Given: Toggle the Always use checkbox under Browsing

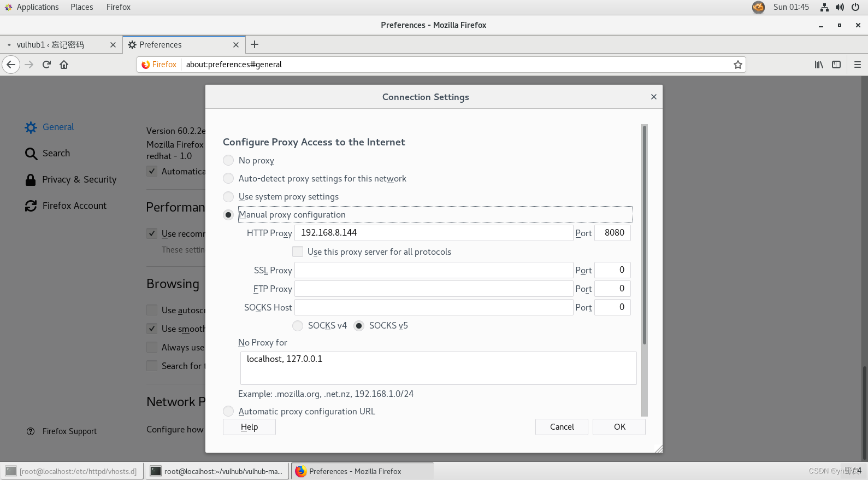Looking at the screenshot, I should tap(152, 347).
